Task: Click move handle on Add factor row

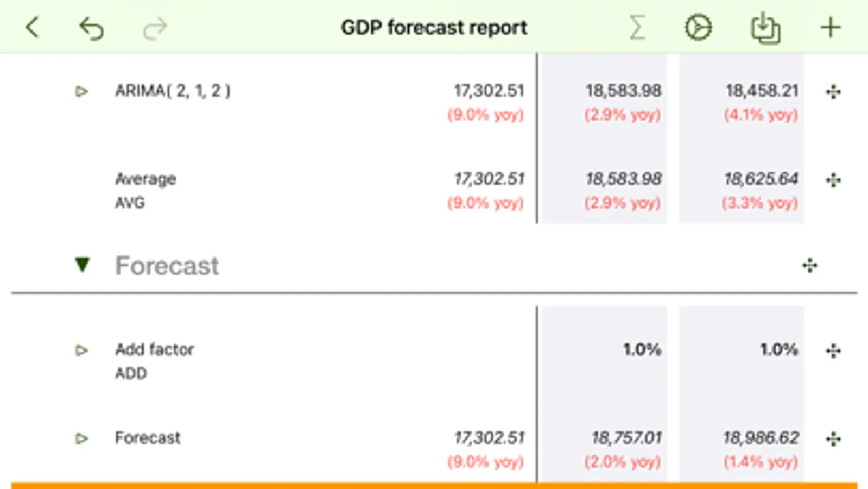Action: tap(833, 350)
